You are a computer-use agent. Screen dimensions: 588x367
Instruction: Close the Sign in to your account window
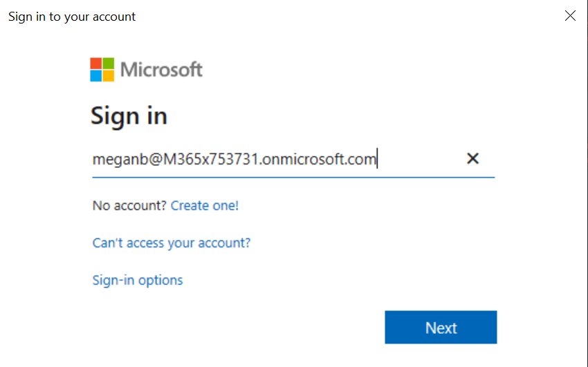pyautogui.click(x=570, y=16)
